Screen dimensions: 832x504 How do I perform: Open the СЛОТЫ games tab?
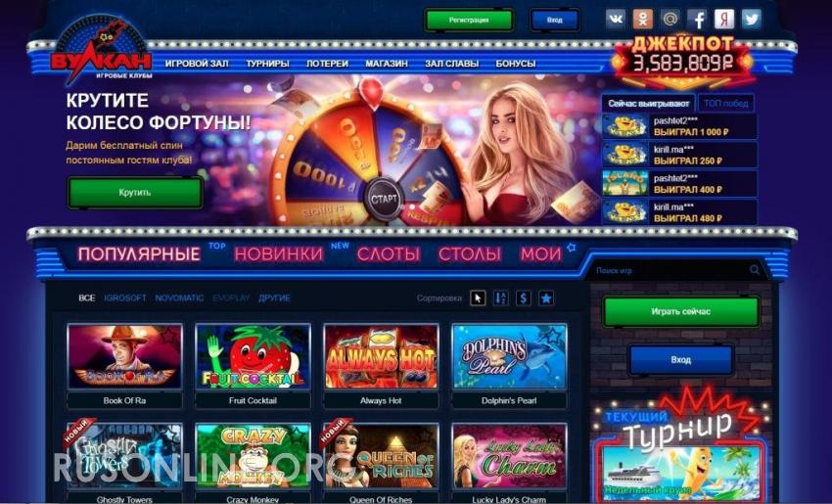(389, 254)
